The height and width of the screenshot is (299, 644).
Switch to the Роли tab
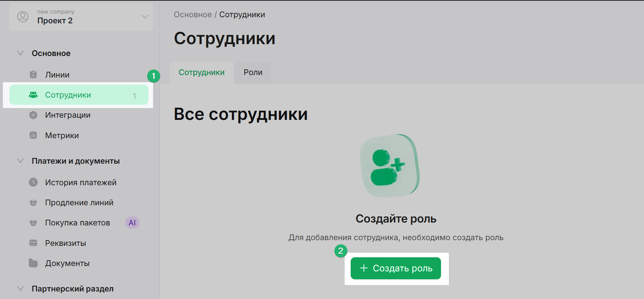point(253,73)
